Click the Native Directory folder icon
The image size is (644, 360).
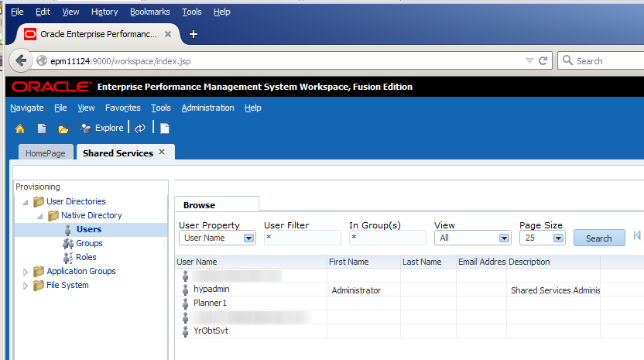pos(53,216)
